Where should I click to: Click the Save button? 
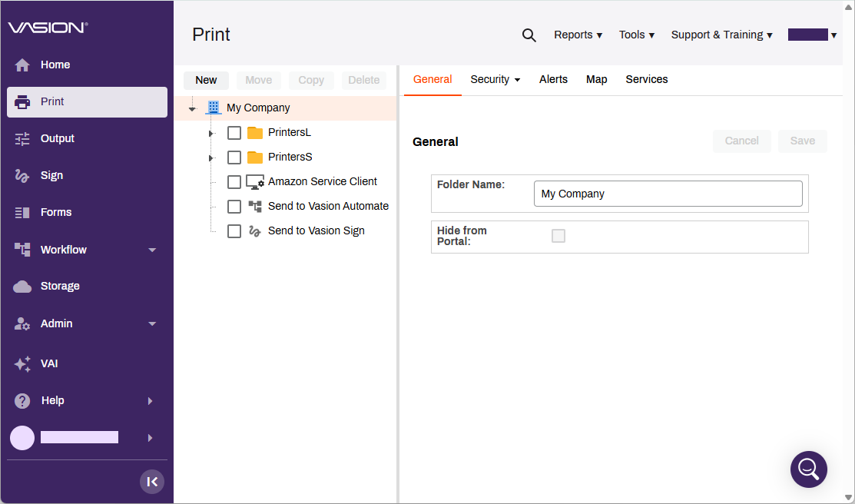click(803, 141)
